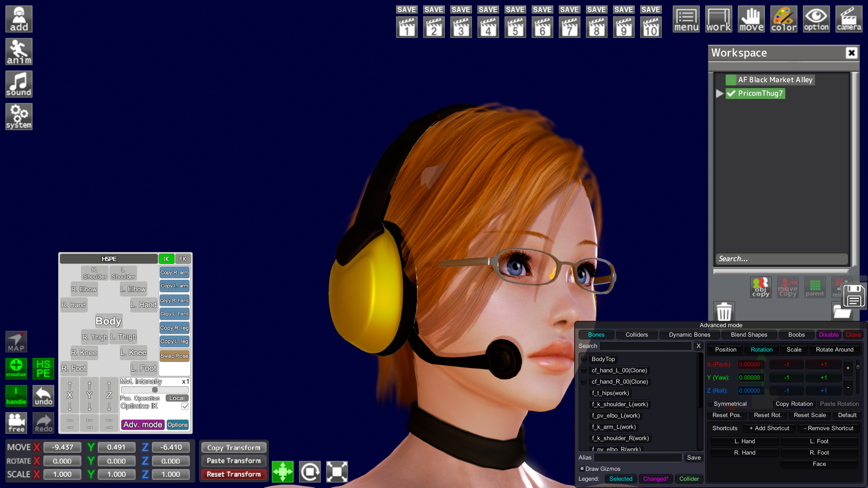Switch to Blend Shapes tab
The image size is (868, 488).
749,335
